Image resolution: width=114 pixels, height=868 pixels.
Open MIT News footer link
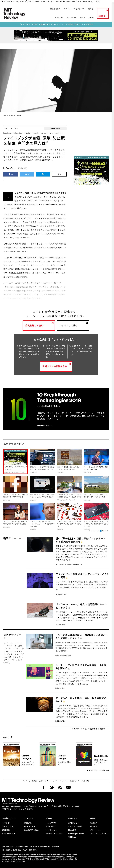[72, 837]
